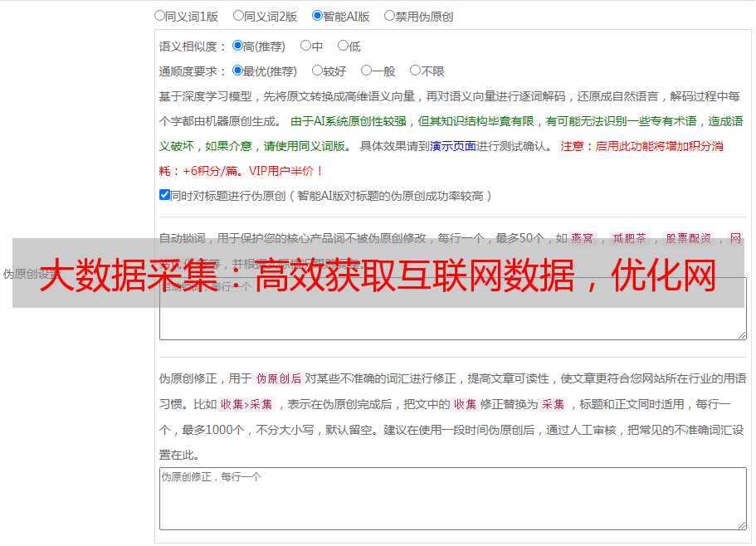The height and width of the screenshot is (546, 756).
Task: Grab the resize handle of 伪原创修正 textarea
Action: (x=742, y=525)
